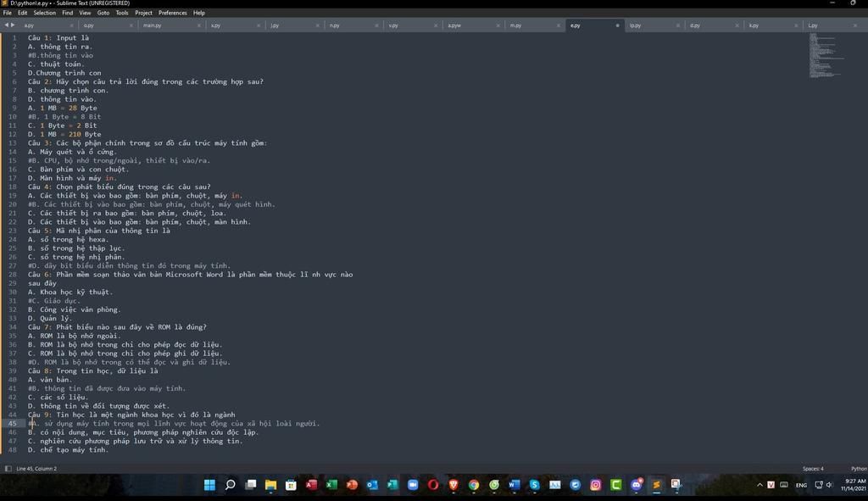Open Instagram from the taskbar

point(595,485)
